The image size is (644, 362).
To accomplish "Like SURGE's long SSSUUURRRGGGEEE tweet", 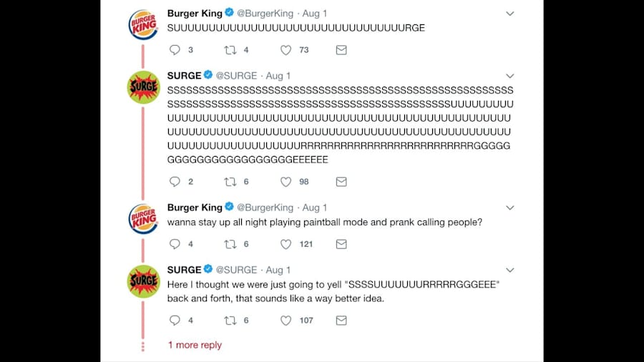I will click(x=286, y=182).
